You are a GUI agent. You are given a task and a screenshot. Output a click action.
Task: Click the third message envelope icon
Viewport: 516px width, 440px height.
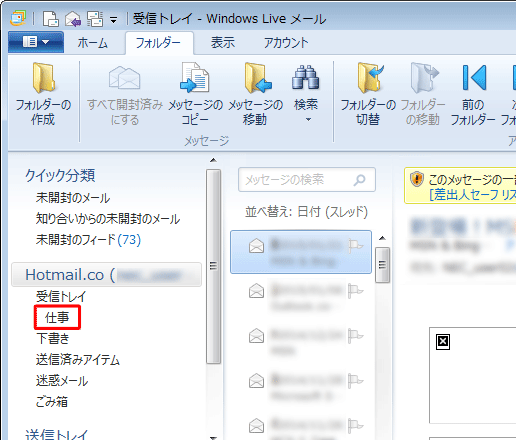tap(256, 336)
